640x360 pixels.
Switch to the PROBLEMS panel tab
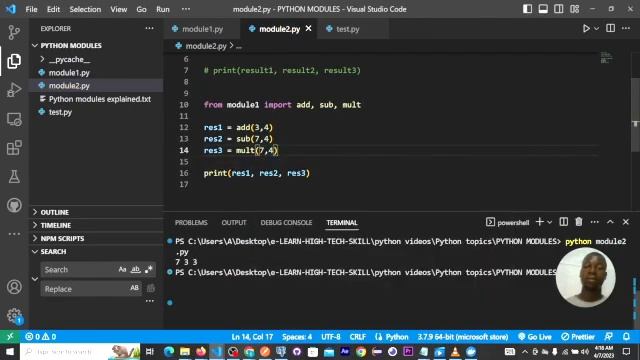[191, 222]
